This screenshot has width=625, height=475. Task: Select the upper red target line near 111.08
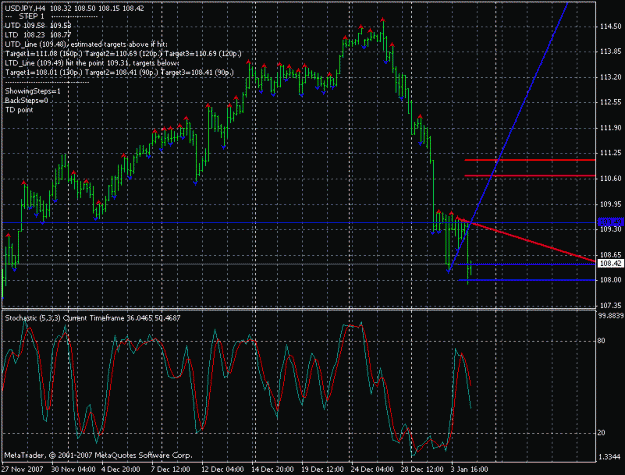point(530,160)
